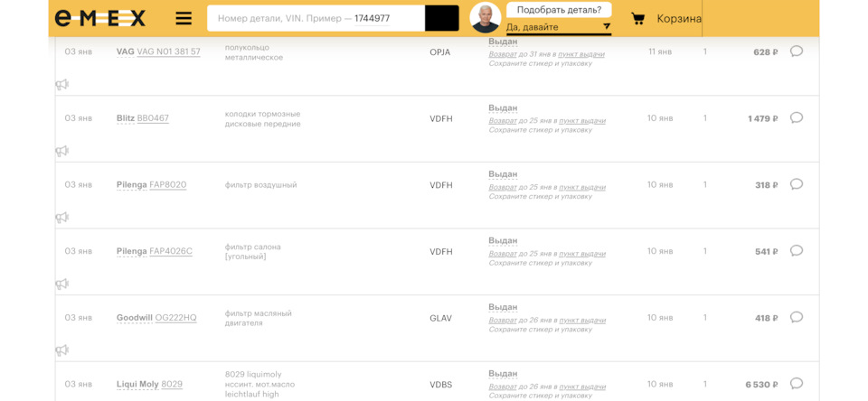Open comment bubble for Blitz BB0467
Screen dimensions: 868x401
point(796,117)
